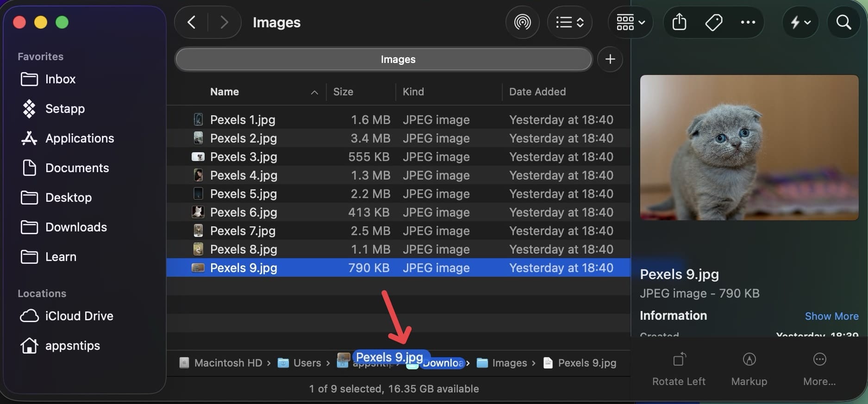This screenshot has width=868, height=404.
Task: Open appsntips home folder
Action: click(60, 346)
